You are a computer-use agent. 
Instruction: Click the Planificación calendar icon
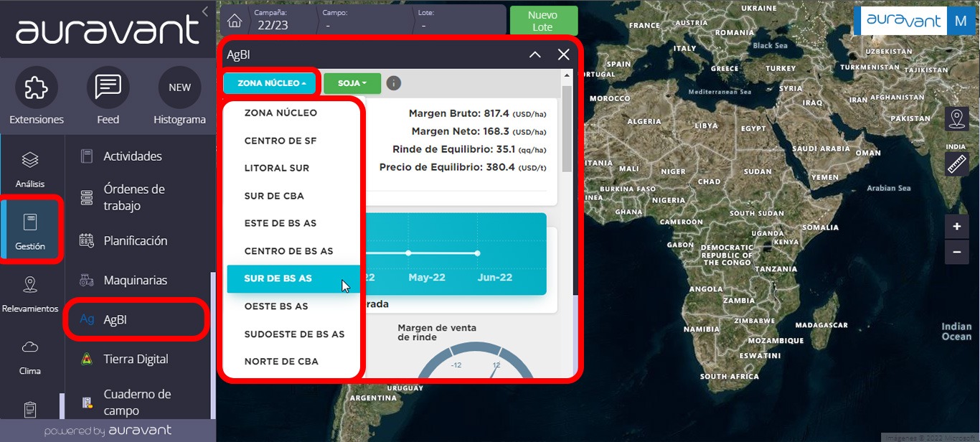87,240
